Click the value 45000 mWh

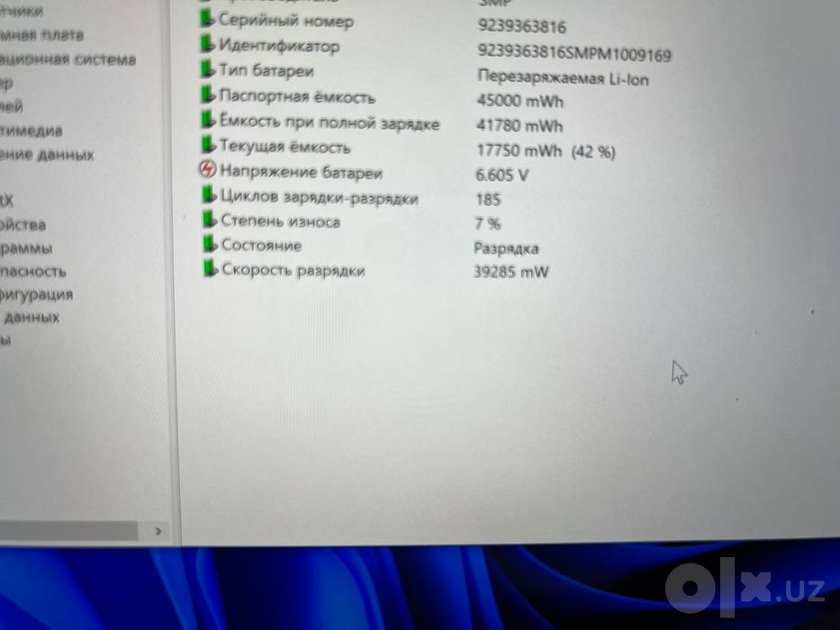coord(520,101)
